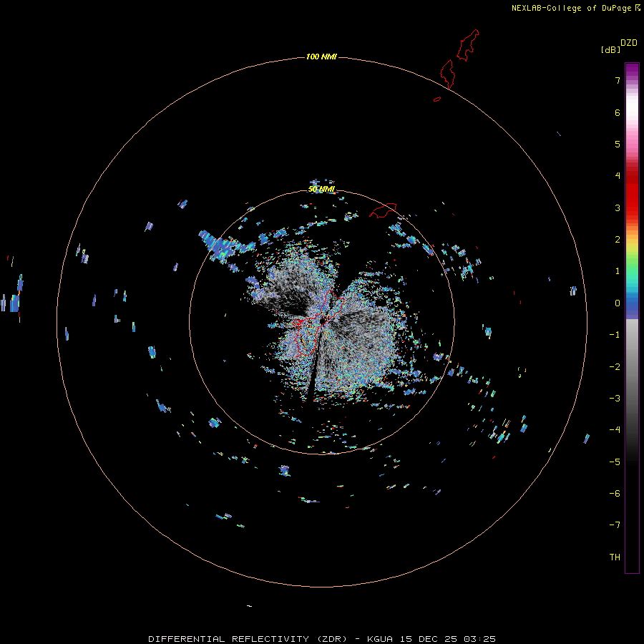Click the 0 value on color scale
This screenshot has height=644, width=644.
pos(618,303)
